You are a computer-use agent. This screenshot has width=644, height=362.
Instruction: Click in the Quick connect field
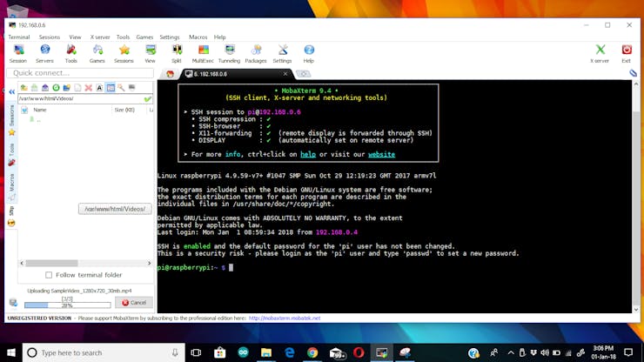80,73
